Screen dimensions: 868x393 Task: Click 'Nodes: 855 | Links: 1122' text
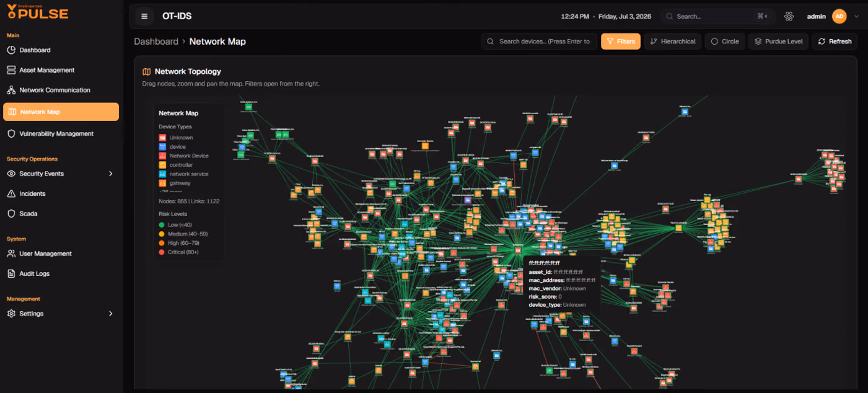coord(189,201)
